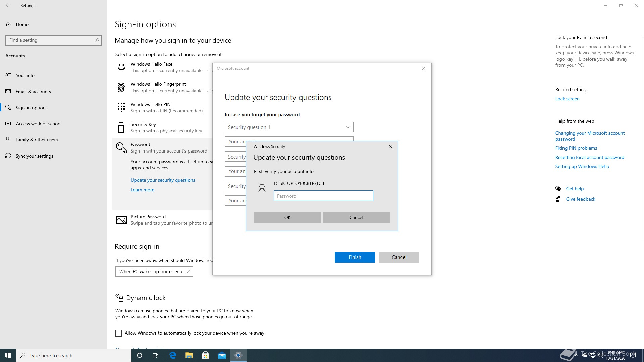Click OK in Windows Security dialog
The image size is (644, 362).
pos(287,217)
